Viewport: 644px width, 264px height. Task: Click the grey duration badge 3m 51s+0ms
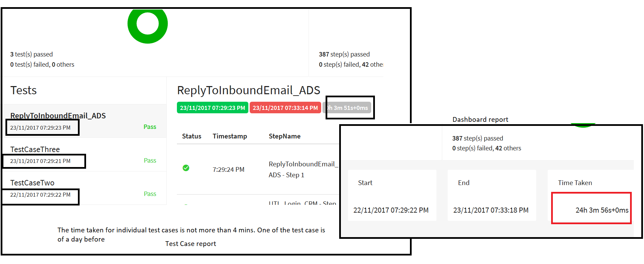pyautogui.click(x=347, y=108)
